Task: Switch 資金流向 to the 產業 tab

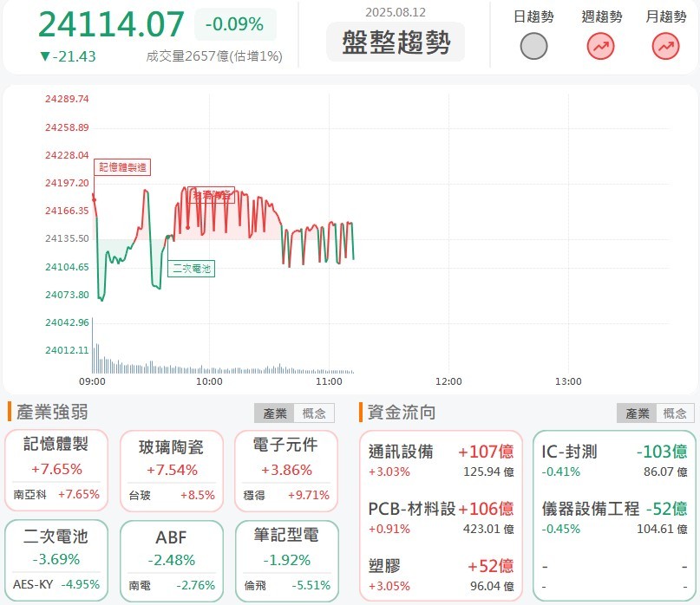Action: [x=637, y=413]
